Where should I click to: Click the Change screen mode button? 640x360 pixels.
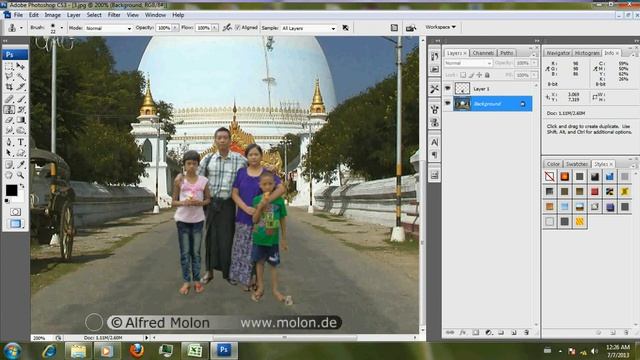[15, 224]
